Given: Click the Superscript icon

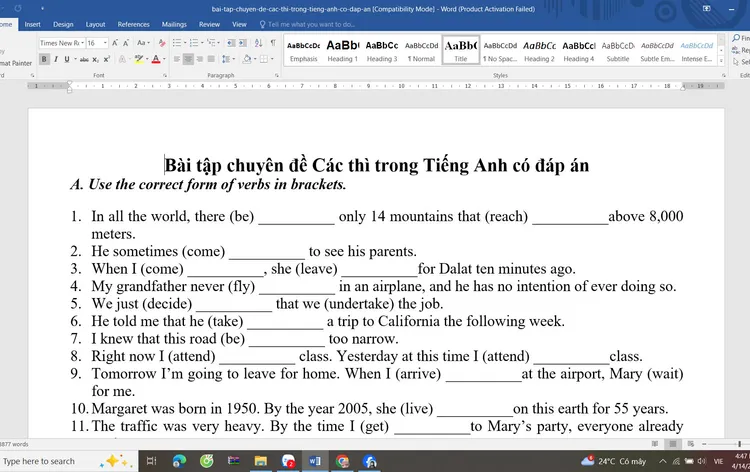Looking at the screenshot, I should [x=107, y=60].
